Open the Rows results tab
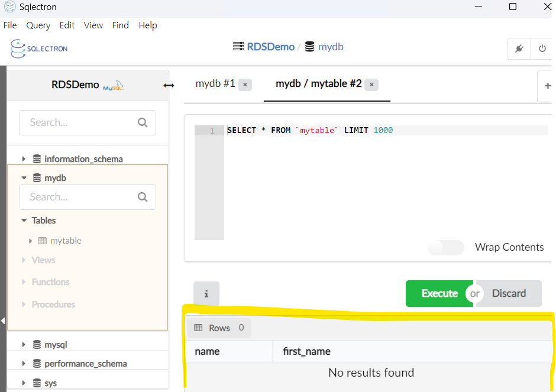Screen dimensions: 556x392 pyautogui.click(x=219, y=328)
